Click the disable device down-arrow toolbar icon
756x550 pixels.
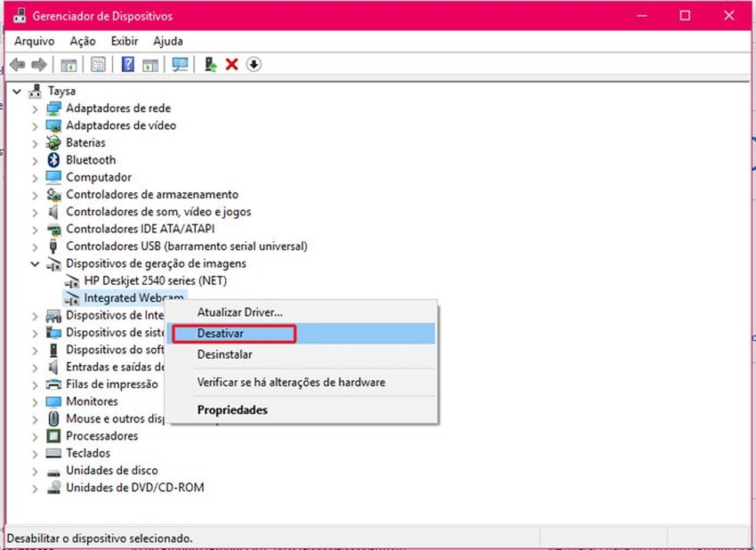click(x=254, y=64)
